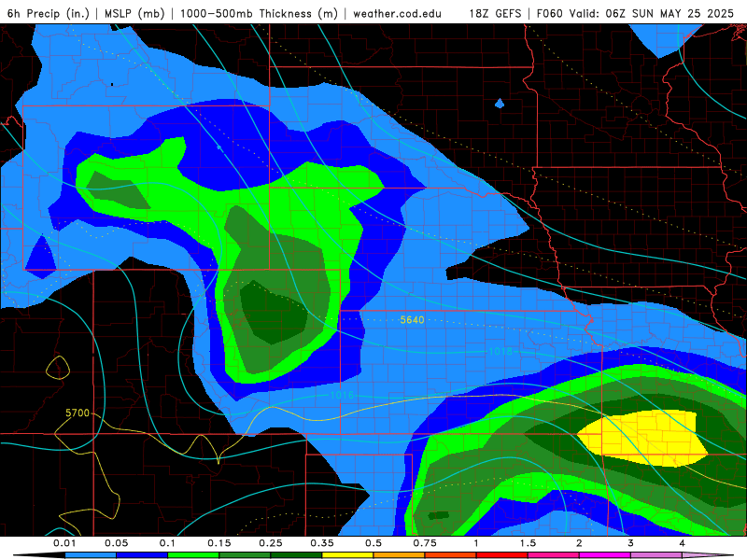Viewport: 747px width, 560px height.
Task: Click the 'weather.cod.edu' source text
Action: pyautogui.click(x=398, y=13)
